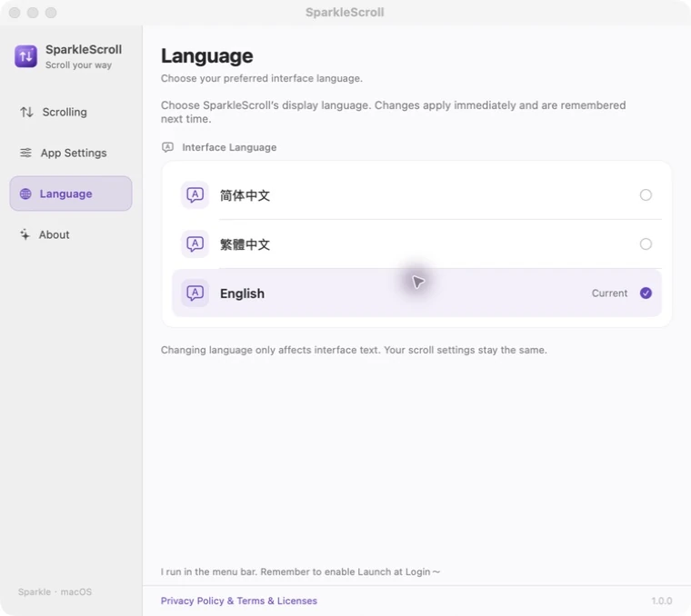Click the Language page heading
691x616 pixels.
pos(207,56)
